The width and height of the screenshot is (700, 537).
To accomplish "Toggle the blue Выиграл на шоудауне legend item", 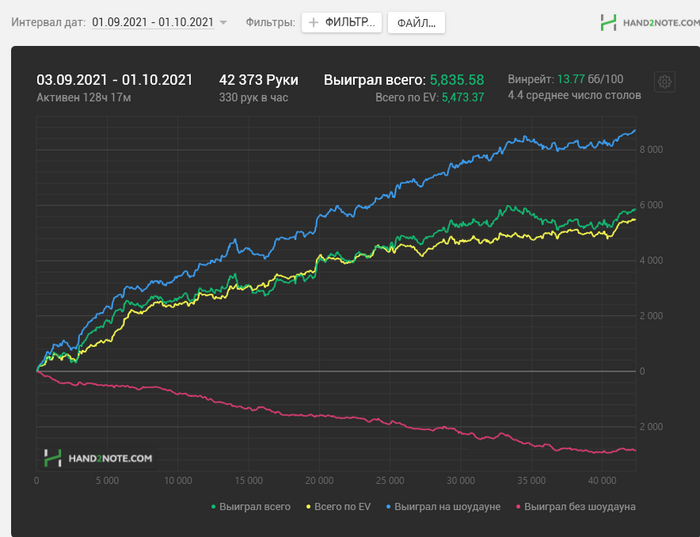I will pos(443,507).
